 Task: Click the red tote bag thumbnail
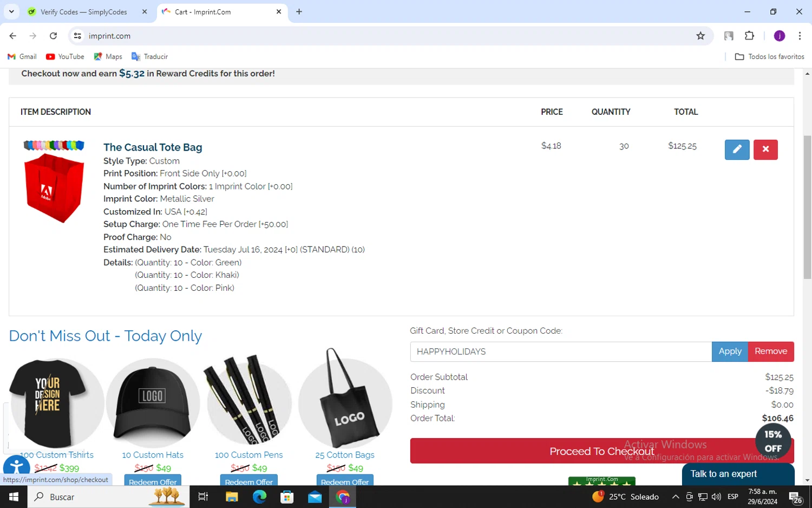(54, 182)
